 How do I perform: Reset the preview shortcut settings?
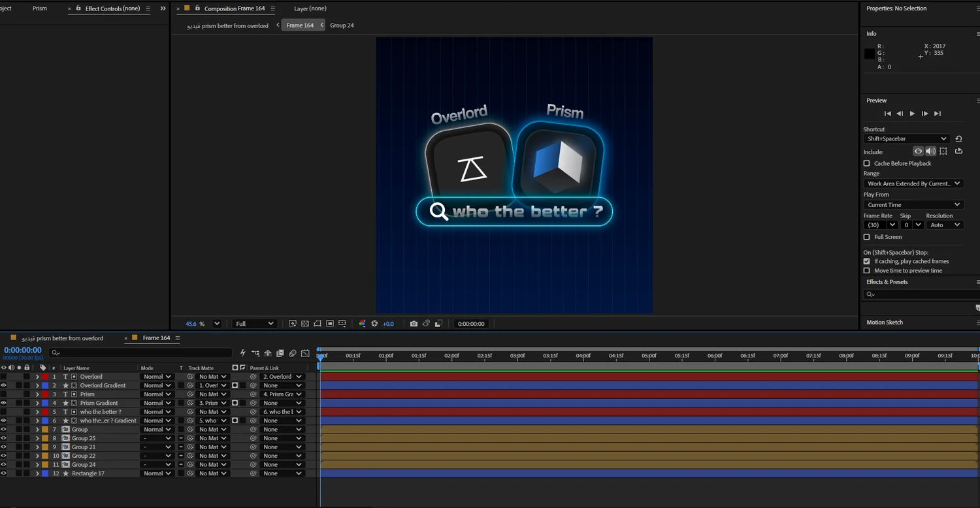click(958, 138)
